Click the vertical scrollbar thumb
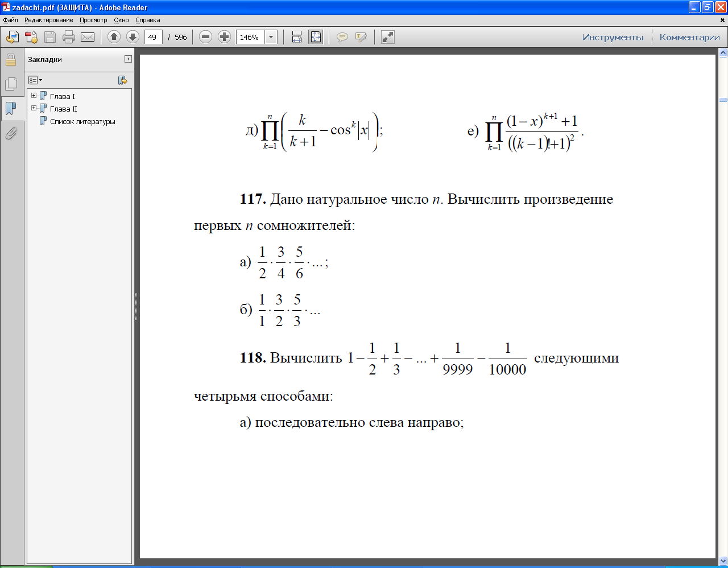 pos(723,100)
